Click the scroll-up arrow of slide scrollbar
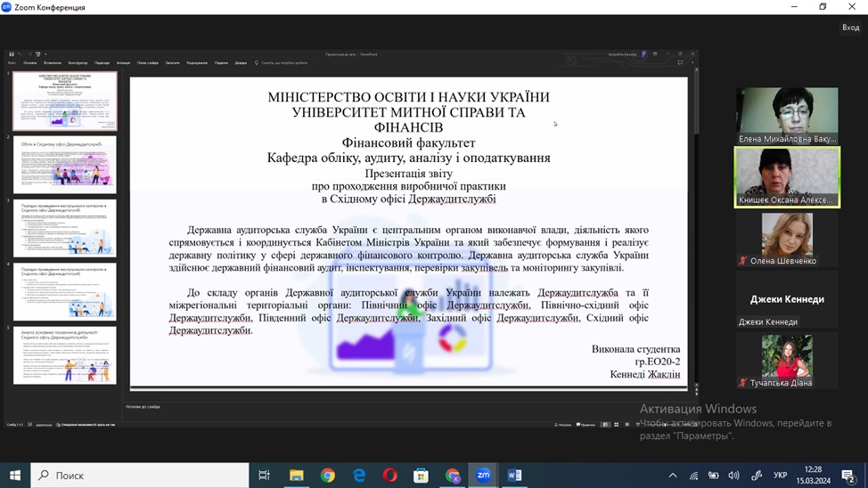The width and height of the screenshot is (868, 488). 696,69
